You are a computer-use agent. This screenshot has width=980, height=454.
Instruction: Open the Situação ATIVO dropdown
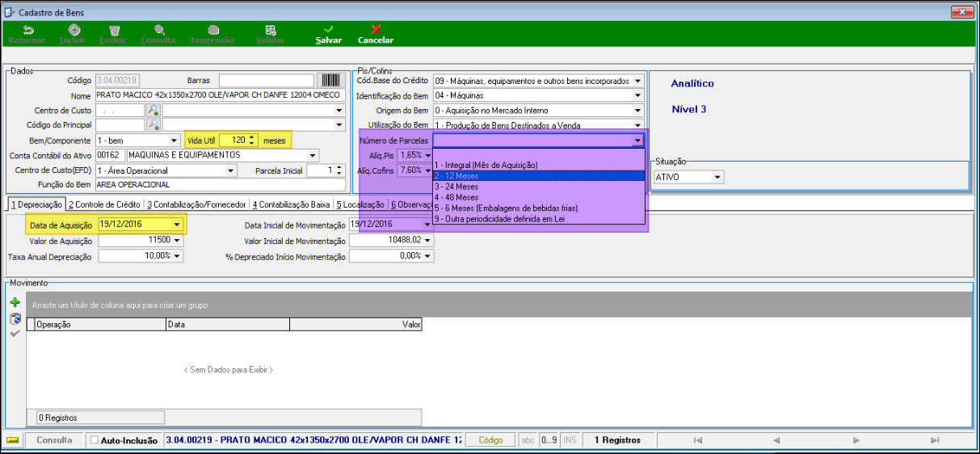(x=717, y=177)
